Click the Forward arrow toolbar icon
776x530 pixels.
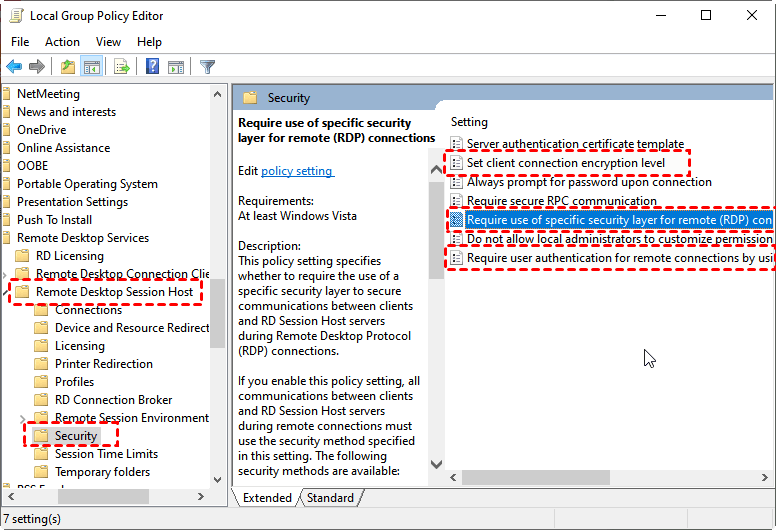click(x=37, y=66)
